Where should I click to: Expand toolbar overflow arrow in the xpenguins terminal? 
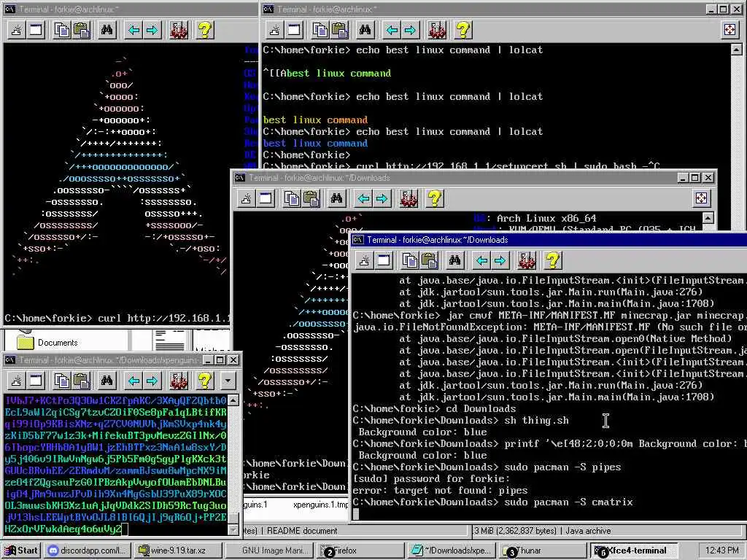click(x=228, y=381)
